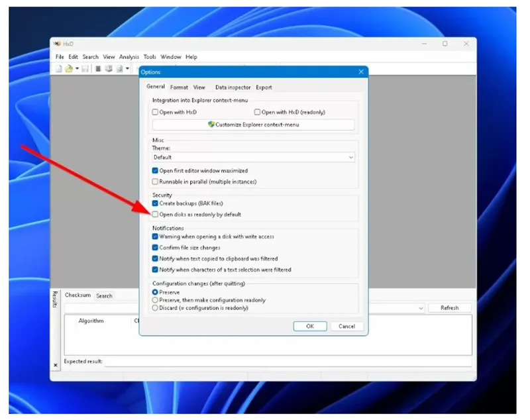This screenshot has height=420, width=530.
Task: Uncheck Create backups (BAK files)
Action: tap(155, 203)
